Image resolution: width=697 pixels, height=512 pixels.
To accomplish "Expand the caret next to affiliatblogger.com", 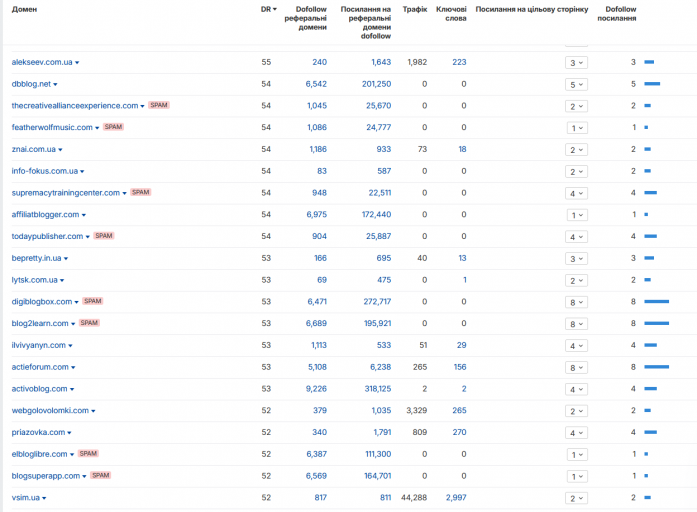I will 84,215.
